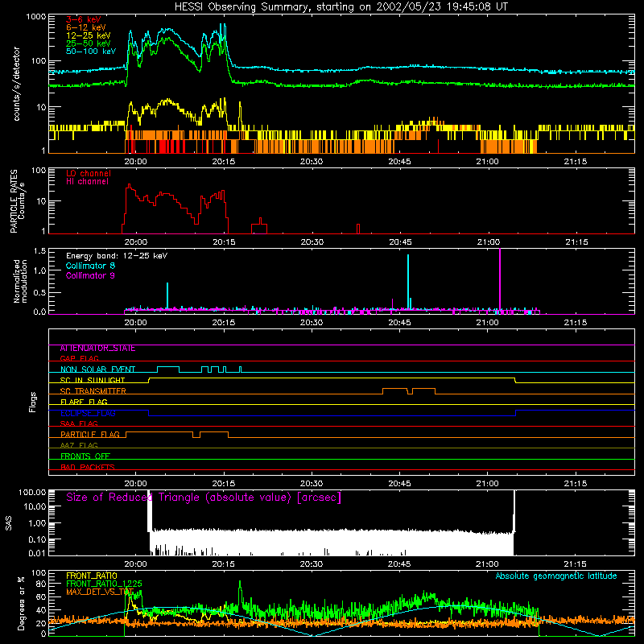Click the Absolute geomagnetic latitude legend label
The image size is (644, 644).
[x=556, y=576]
